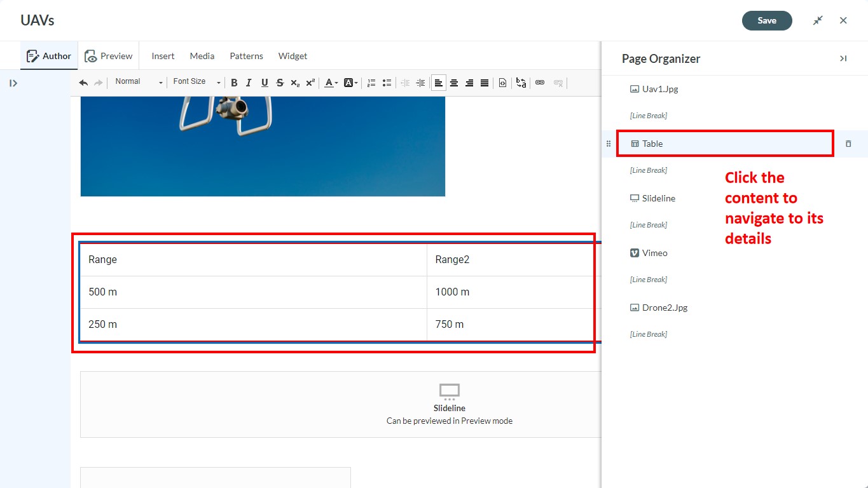Open the Normal paragraph format dropdown
Viewport: 868px width, 488px height.
click(139, 82)
